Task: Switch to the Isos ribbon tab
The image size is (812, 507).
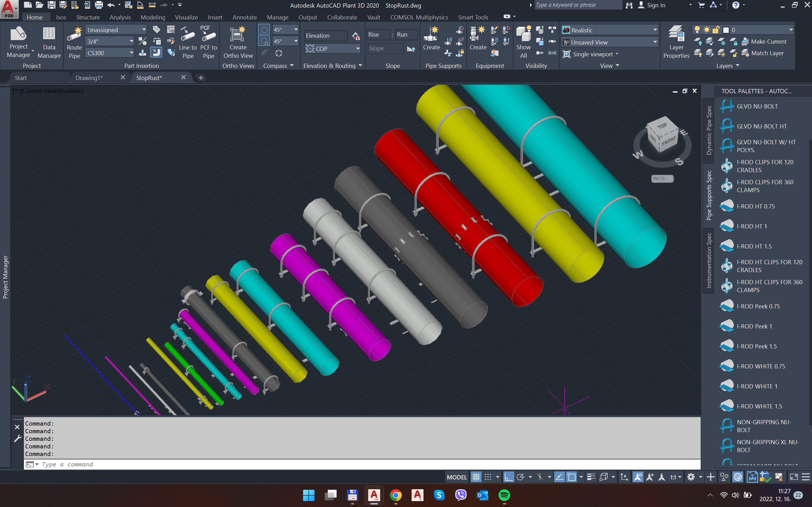Action: tap(61, 17)
